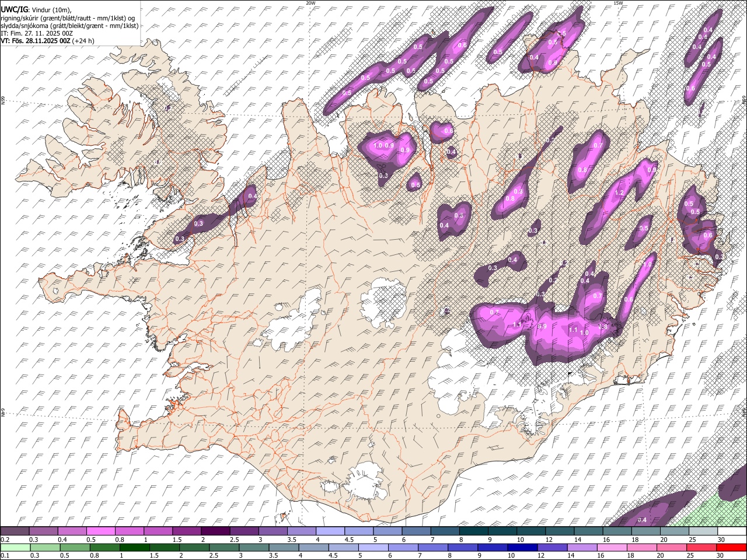Screen dimensions: 747x560
Task: Click the 1.2 snowfall value on map
Action: [619, 193]
